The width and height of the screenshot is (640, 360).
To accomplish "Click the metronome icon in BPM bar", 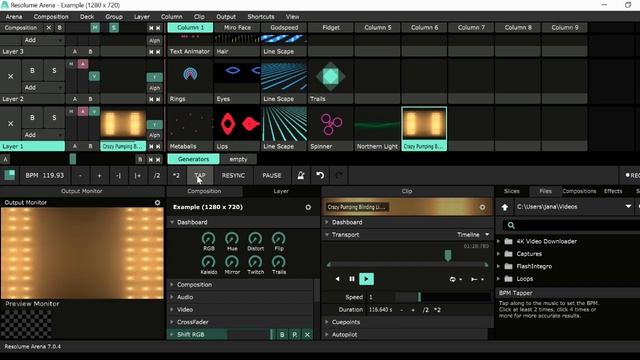I will coord(301,176).
